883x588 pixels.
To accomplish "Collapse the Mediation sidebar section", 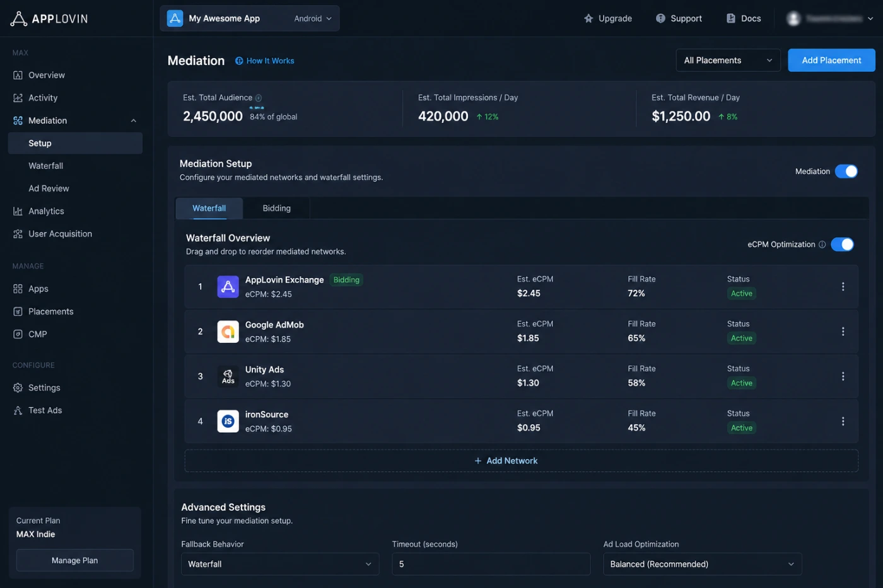I will click(134, 120).
